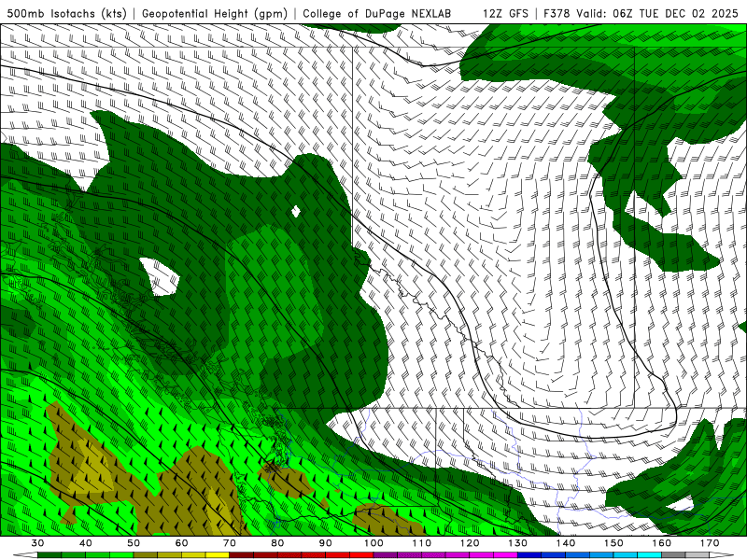Image resolution: width=747 pixels, height=560 pixels.
Task: Click the '80' value on the color scale
Action: point(277,543)
